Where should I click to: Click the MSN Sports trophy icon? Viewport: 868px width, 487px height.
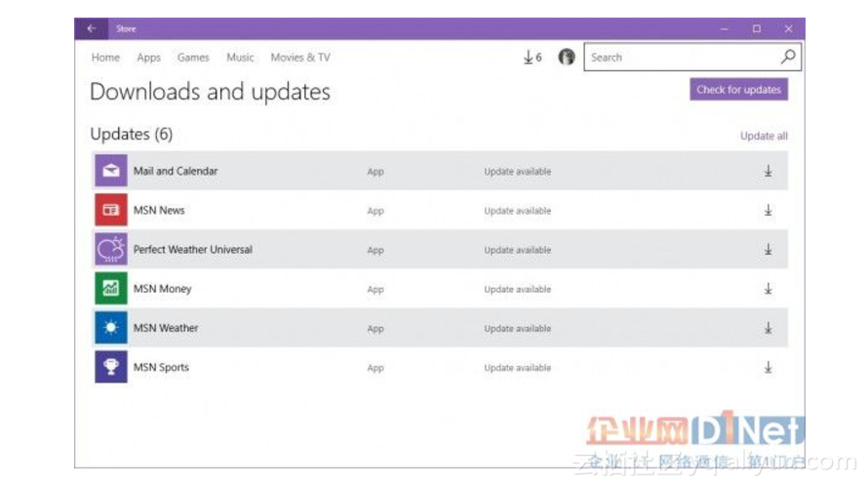[x=111, y=367]
